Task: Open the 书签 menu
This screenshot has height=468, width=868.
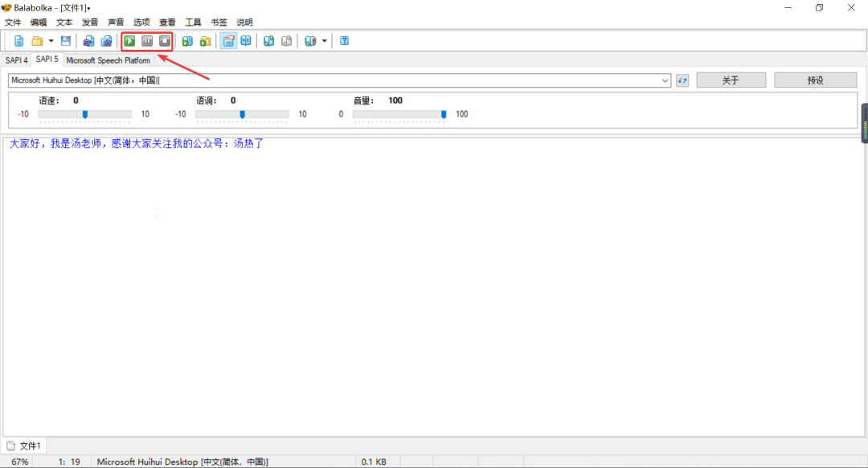Action: click(219, 23)
